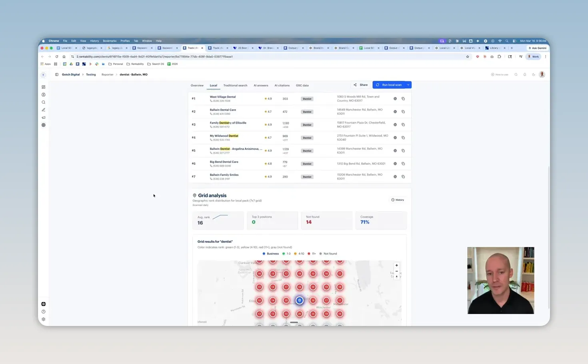Bookmark this page with the star icon

pos(468,57)
